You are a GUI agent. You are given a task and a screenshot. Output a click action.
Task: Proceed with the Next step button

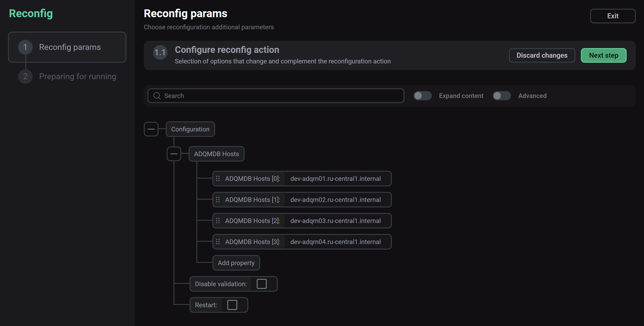coord(604,55)
